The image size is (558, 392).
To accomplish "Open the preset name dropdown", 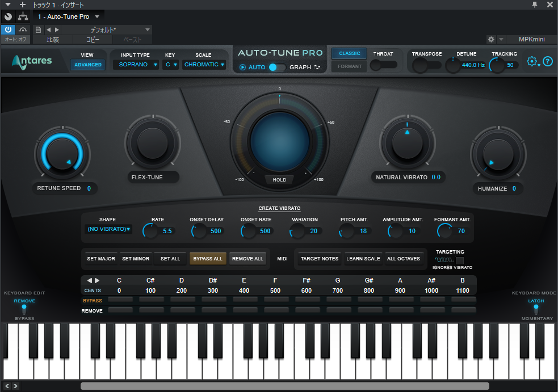I will coord(107,29).
